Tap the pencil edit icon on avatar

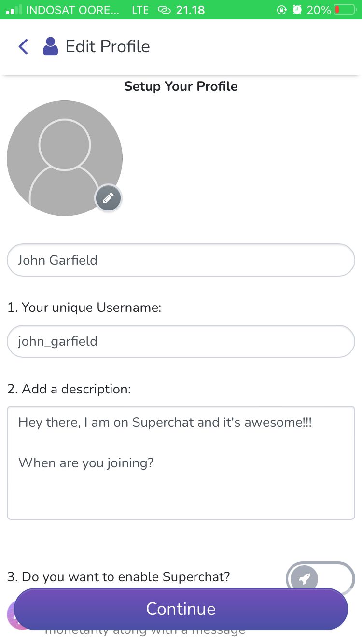[x=108, y=198]
